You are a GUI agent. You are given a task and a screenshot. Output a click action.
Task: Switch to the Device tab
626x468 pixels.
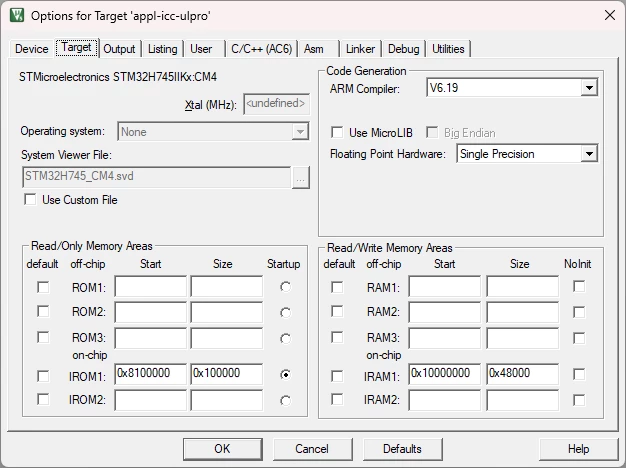point(32,49)
